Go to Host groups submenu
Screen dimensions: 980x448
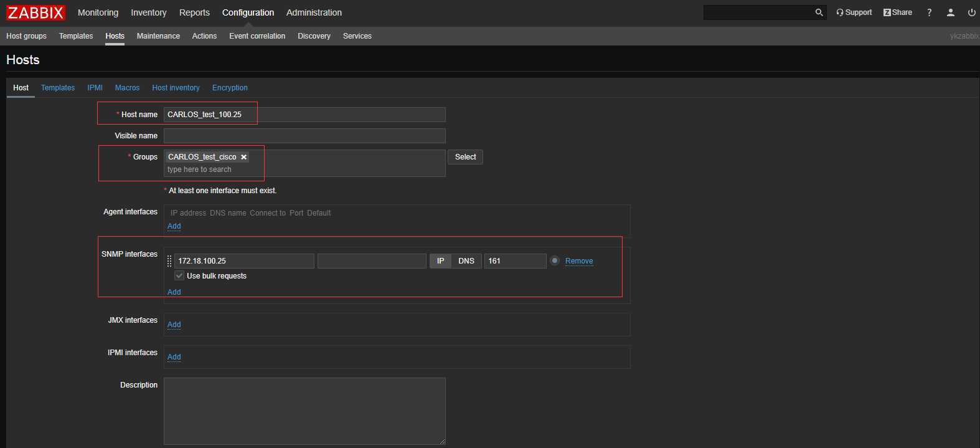point(26,36)
